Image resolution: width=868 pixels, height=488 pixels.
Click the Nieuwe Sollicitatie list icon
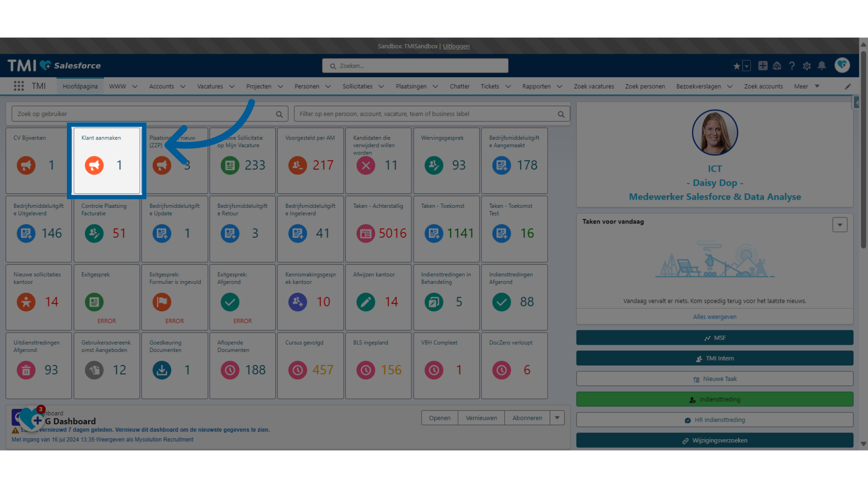coord(230,165)
